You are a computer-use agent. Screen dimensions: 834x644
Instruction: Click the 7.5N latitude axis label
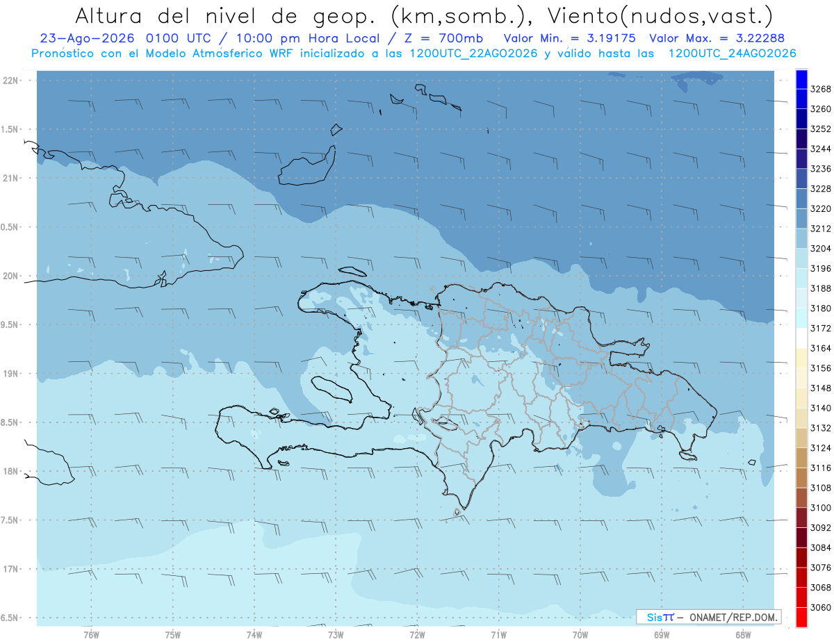click(10, 520)
